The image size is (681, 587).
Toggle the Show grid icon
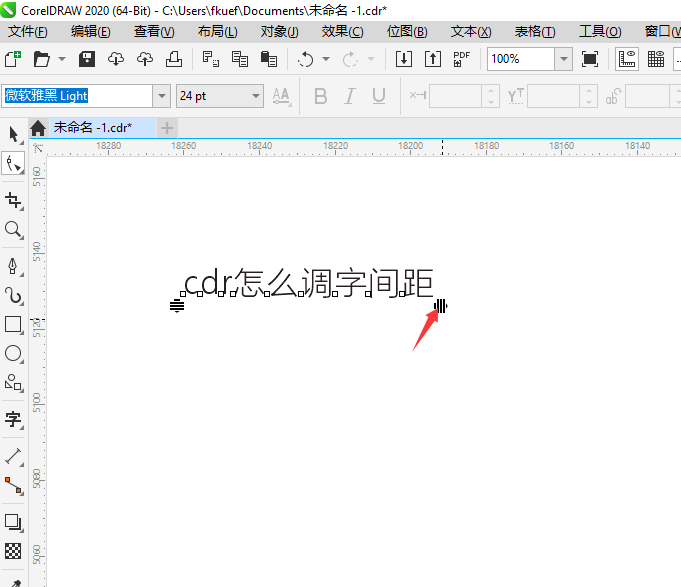point(656,59)
